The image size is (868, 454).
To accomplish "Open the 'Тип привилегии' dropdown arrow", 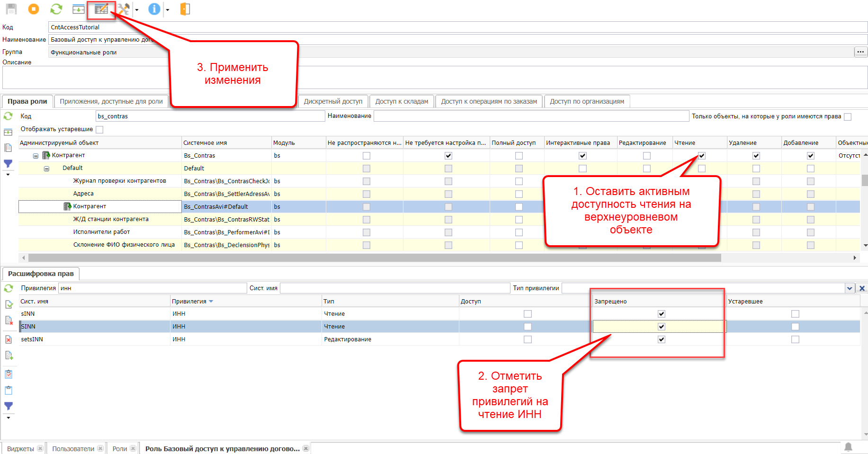I will (850, 288).
